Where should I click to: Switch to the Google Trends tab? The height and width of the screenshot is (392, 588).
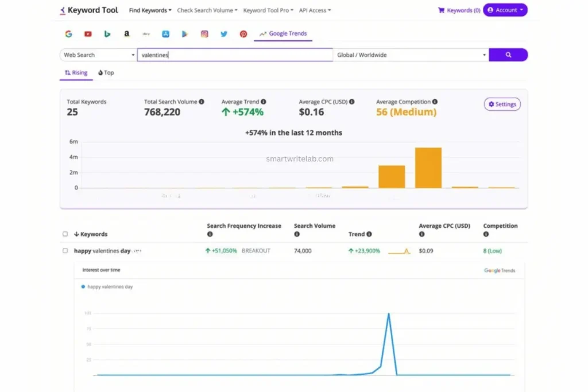[283, 34]
